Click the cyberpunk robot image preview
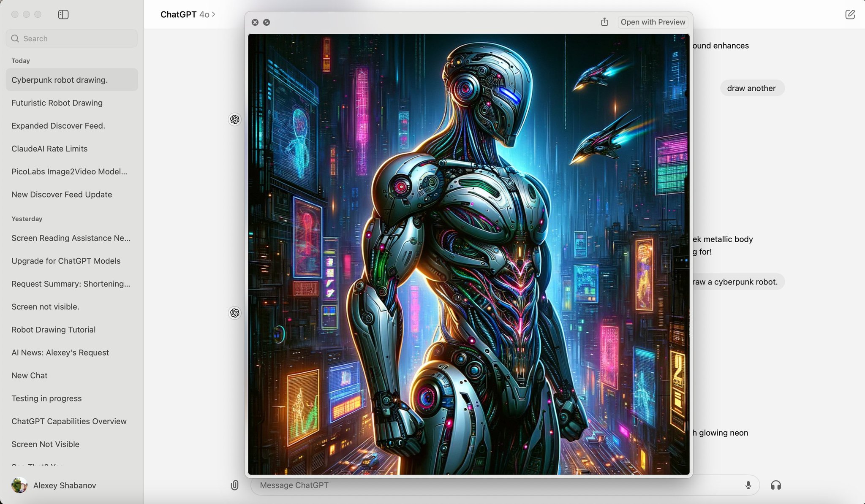Screen dimensions: 865x504 coord(469,254)
